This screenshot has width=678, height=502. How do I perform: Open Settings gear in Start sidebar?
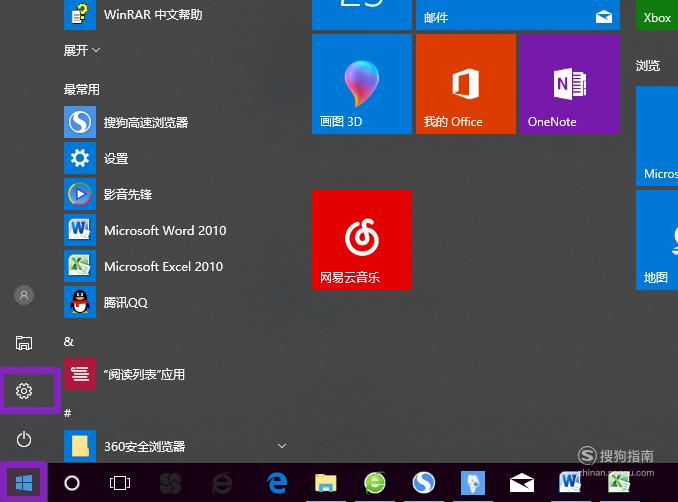click(x=24, y=391)
